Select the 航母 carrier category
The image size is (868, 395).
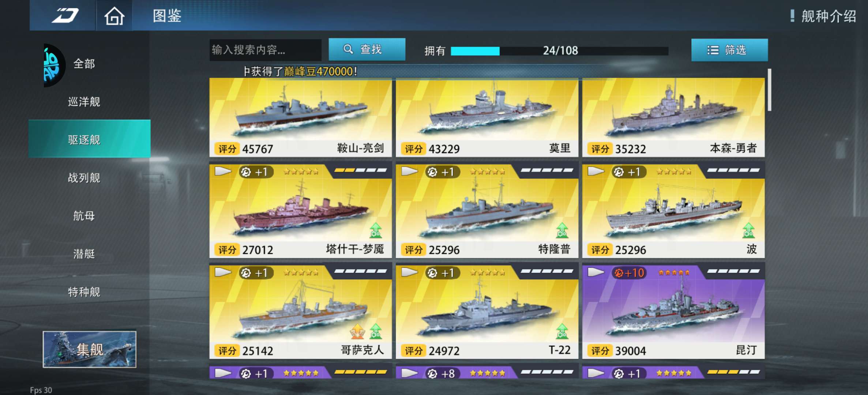coord(84,216)
